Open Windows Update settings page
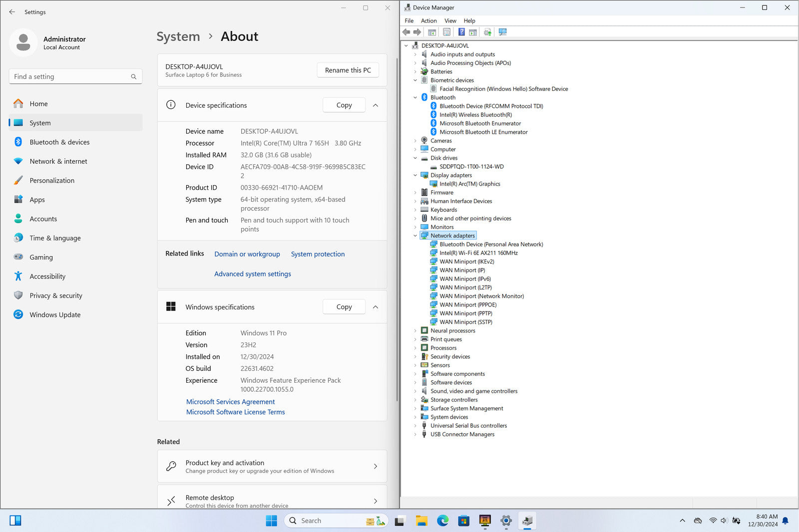This screenshot has width=799, height=532. tap(55, 315)
